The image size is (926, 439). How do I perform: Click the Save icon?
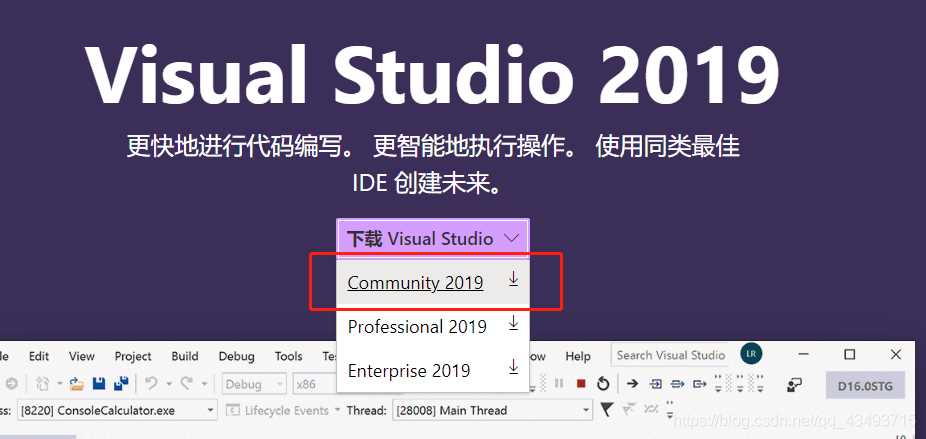(x=99, y=384)
